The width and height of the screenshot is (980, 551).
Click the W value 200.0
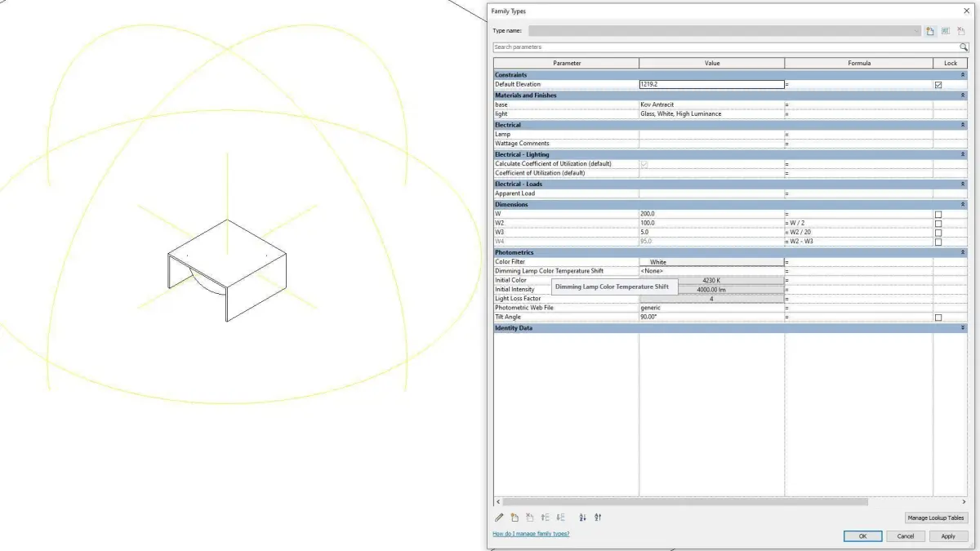point(648,214)
